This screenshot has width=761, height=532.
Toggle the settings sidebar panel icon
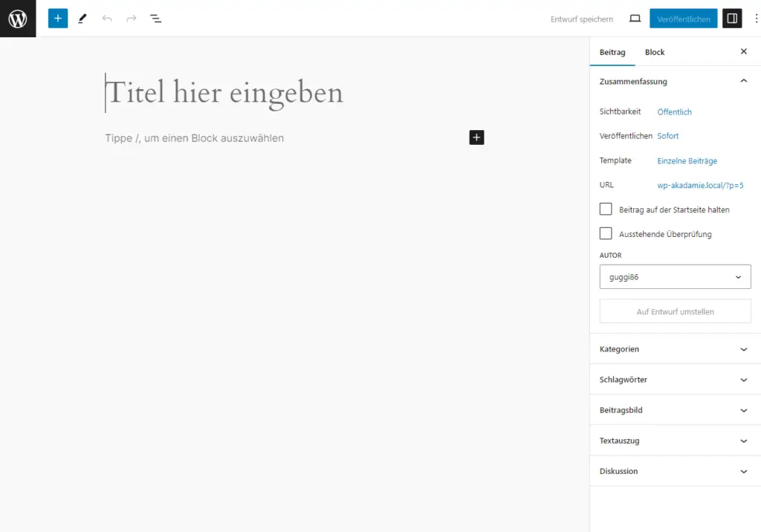pos(732,19)
